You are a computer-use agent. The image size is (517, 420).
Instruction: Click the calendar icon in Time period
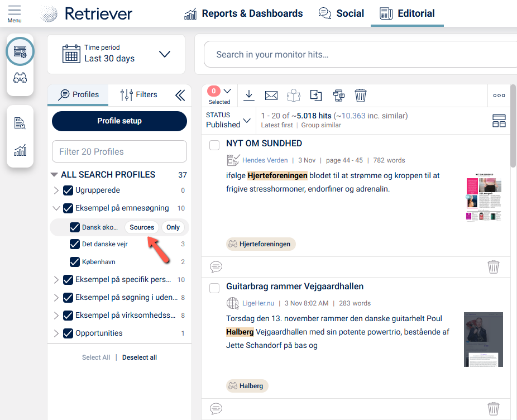click(71, 54)
